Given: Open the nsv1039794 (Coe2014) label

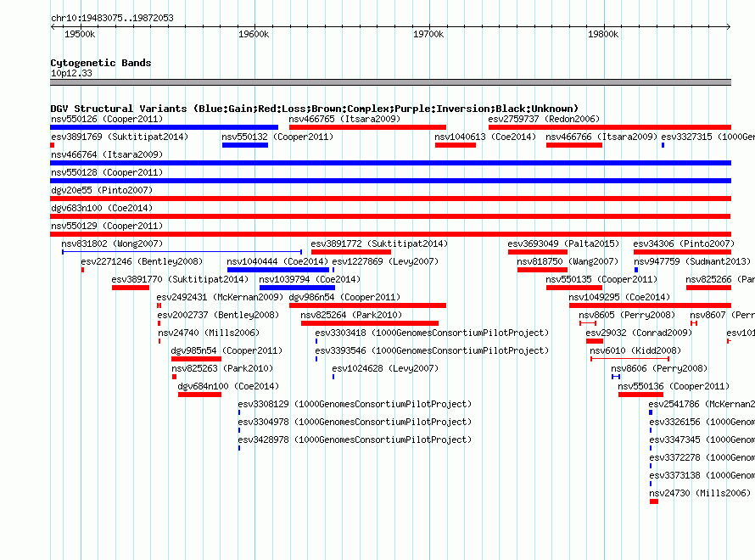Looking at the screenshot, I should (x=310, y=279).
